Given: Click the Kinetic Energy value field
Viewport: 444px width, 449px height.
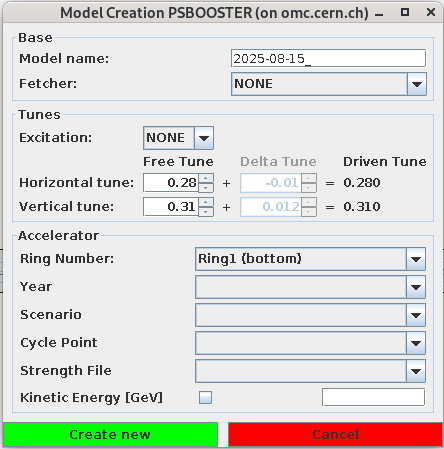Looking at the screenshot, I should [x=374, y=397].
